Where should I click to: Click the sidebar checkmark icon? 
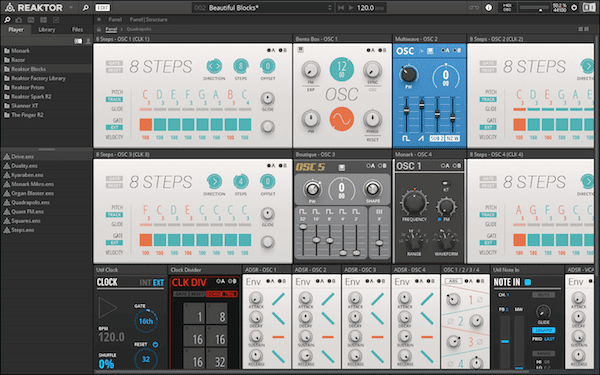[x=56, y=20]
